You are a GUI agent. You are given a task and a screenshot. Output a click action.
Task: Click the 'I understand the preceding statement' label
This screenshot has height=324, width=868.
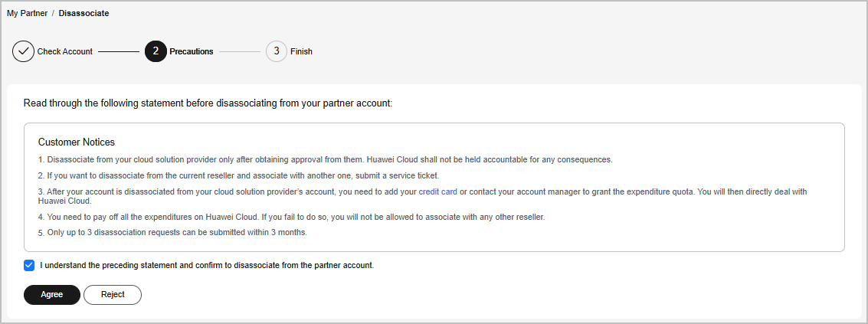pyautogui.click(x=207, y=265)
